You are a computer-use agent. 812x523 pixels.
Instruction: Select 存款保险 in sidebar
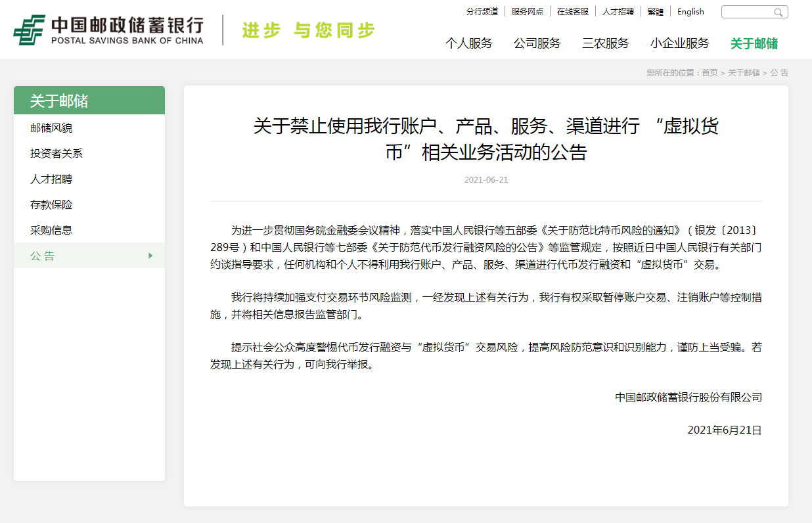click(x=89, y=205)
